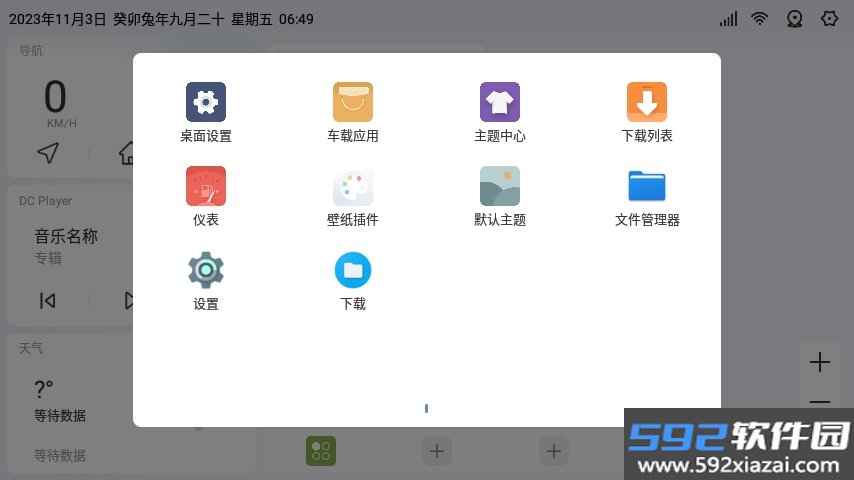854x480 pixels.
Task: Zoom out with the minus button
Action: (x=820, y=402)
